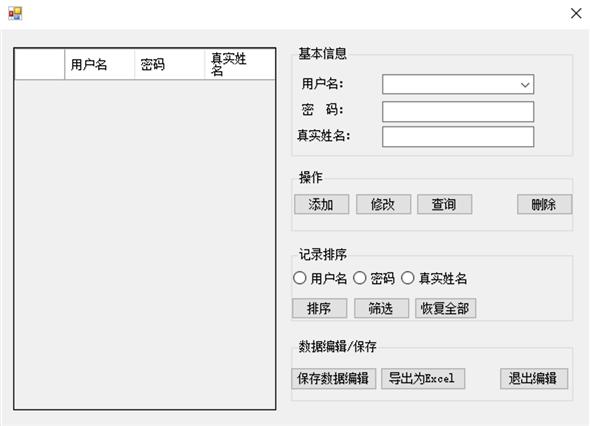This screenshot has width=590, height=426.
Task: Apply filter with 筛选 button
Action: click(381, 308)
